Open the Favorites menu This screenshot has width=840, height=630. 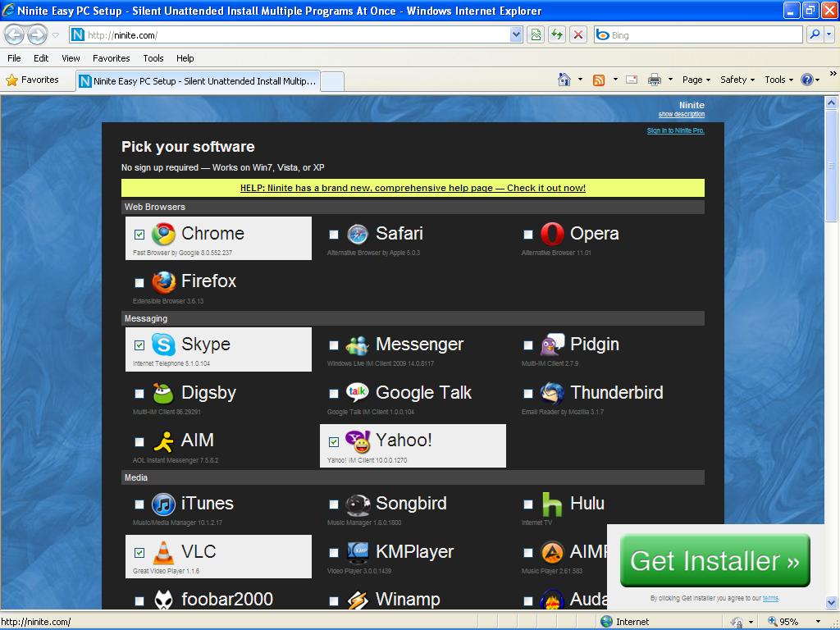(112, 58)
